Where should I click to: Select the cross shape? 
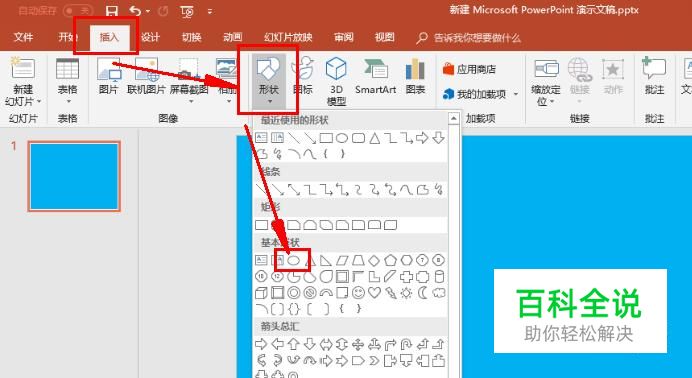(406, 277)
